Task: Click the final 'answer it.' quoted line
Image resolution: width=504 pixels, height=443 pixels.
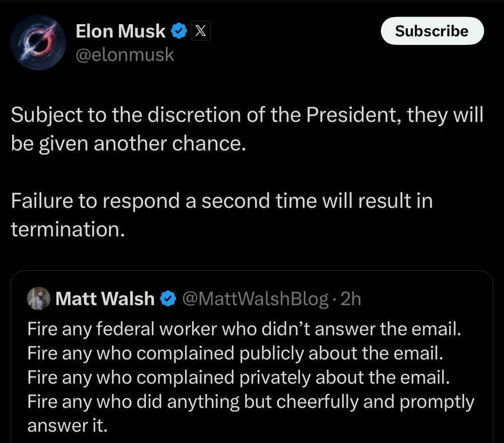Action: (67, 426)
